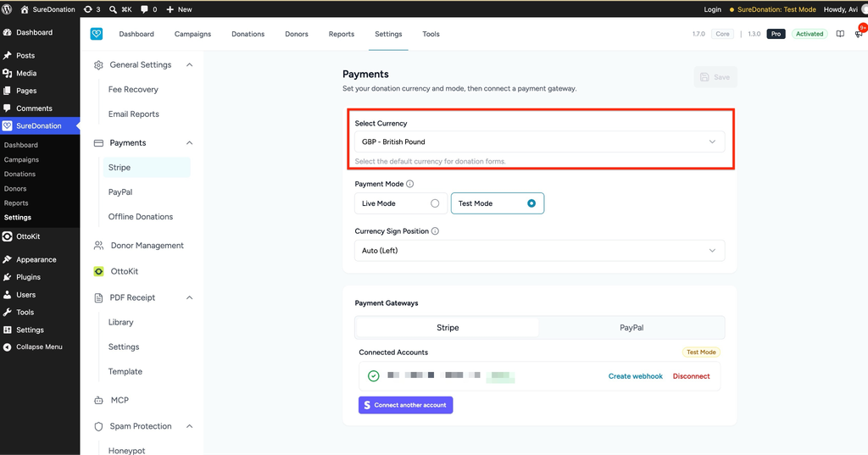Screen dimensions: 868x455
Task: Open the Select Currency dropdown
Action: tap(540, 141)
